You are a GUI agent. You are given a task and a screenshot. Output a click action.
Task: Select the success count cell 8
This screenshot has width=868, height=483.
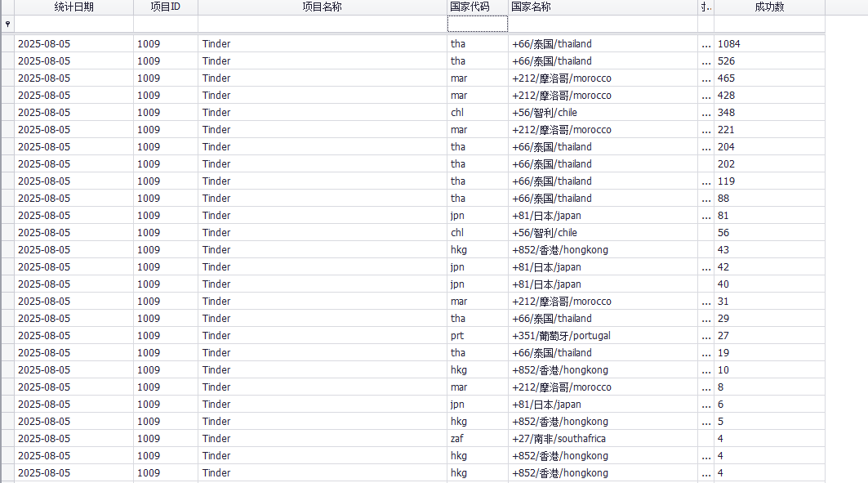click(769, 387)
